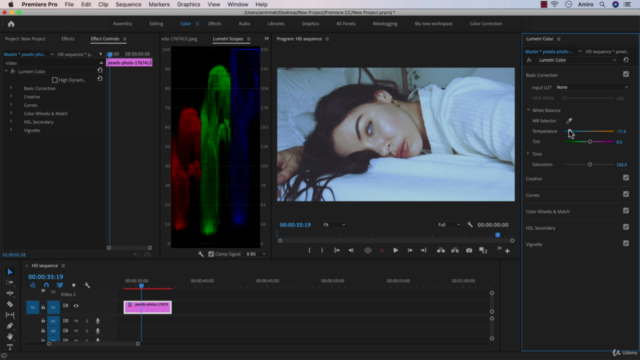The image size is (640, 360).
Task: Open Wi-Fi status in the menu bar
Action: pyautogui.click(x=554, y=4)
